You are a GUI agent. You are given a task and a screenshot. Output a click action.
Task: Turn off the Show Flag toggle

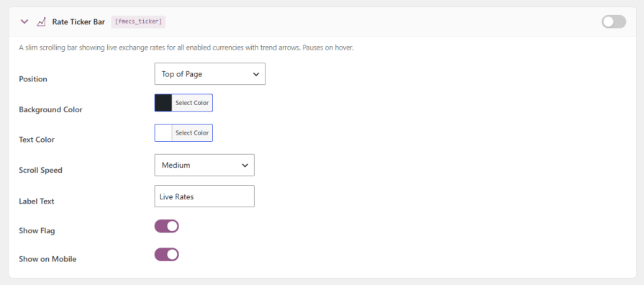[167, 226]
